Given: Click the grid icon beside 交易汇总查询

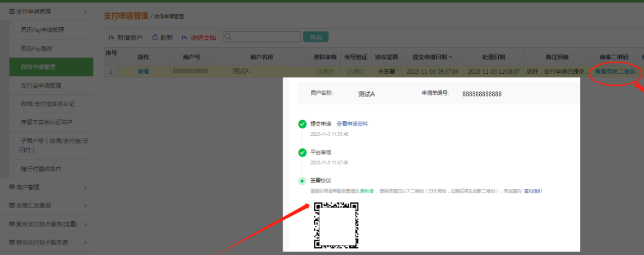Looking at the screenshot, I should point(12,206).
